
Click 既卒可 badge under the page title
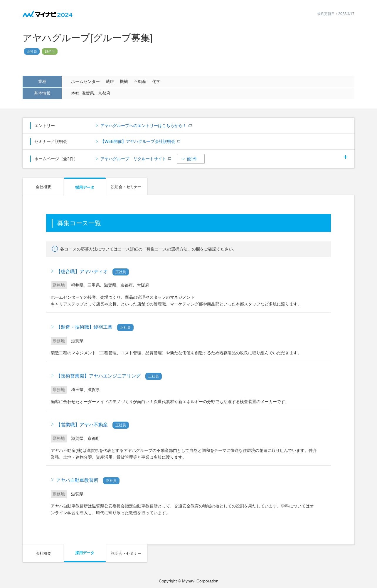click(50, 51)
